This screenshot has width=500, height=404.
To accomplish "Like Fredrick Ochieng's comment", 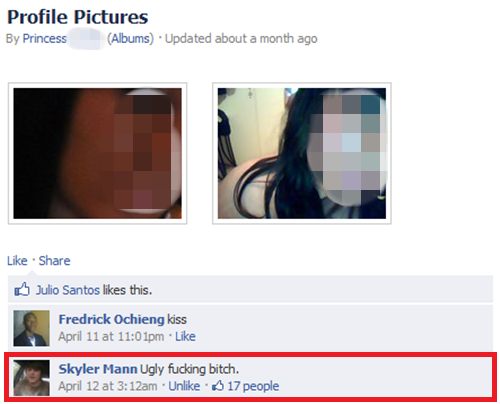I will (185, 336).
